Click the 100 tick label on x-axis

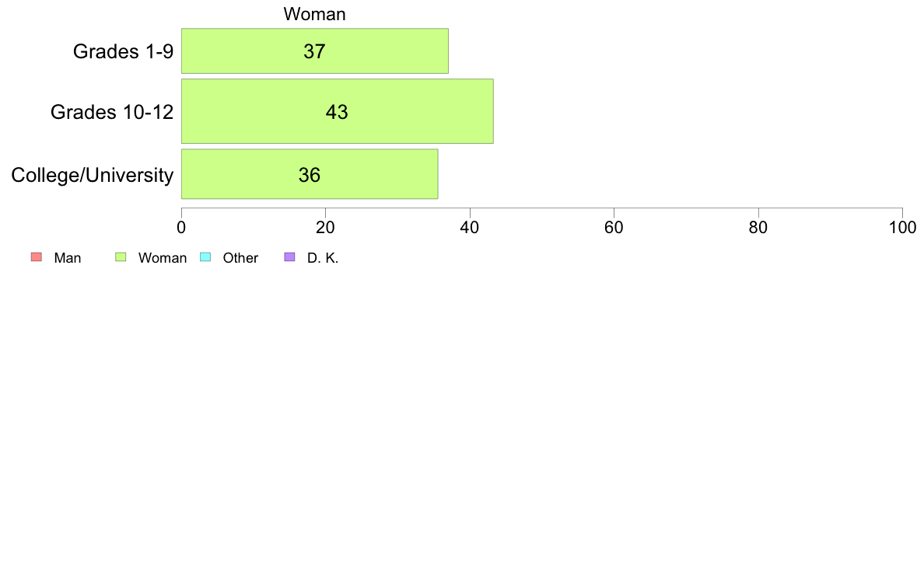click(x=902, y=228)
